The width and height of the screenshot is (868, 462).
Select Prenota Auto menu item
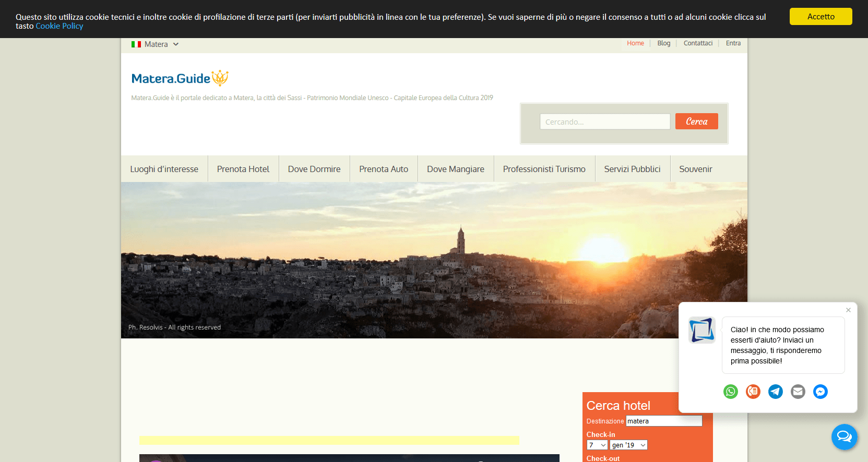click(384, 169)
